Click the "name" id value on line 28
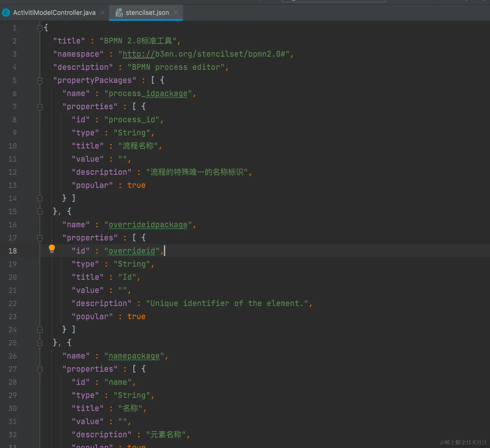 [118, 382]
